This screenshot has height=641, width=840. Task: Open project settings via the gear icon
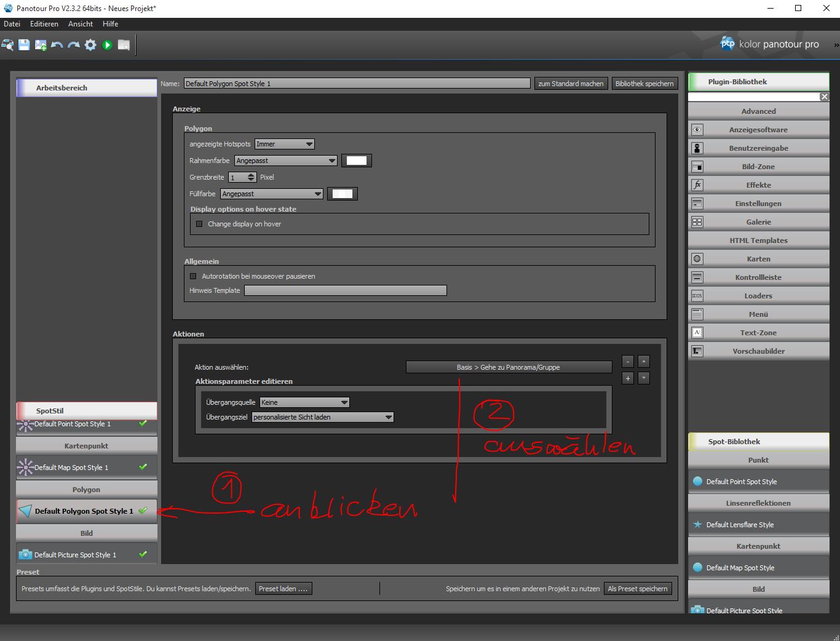coord(90,45)
